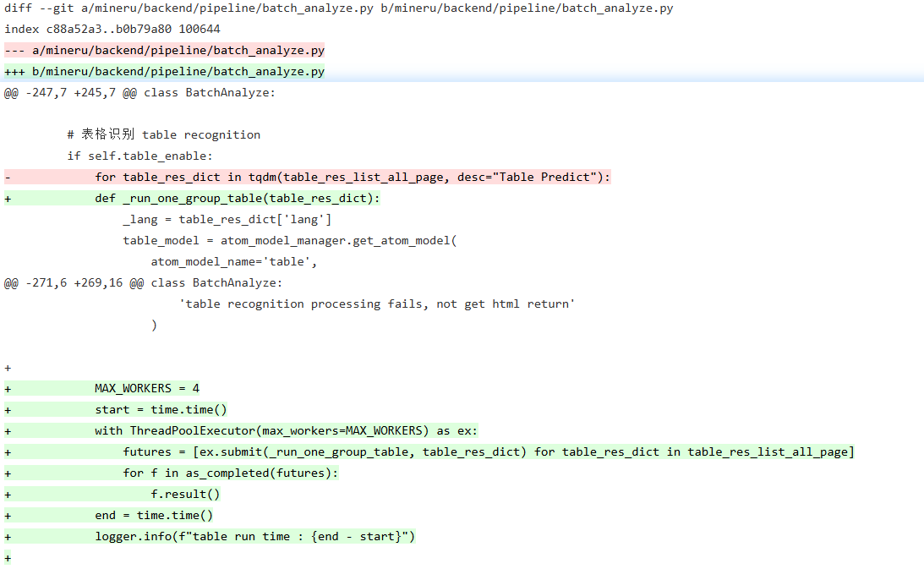Click the line 'futures = [ex.submit(_run_one_group_table, ...'
924x569 pixels.
(429, 452)
